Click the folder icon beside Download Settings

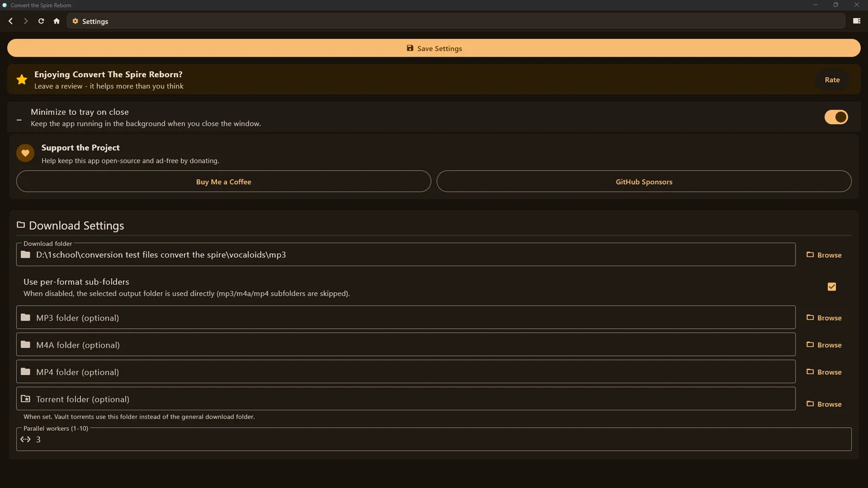click(21, 225)
